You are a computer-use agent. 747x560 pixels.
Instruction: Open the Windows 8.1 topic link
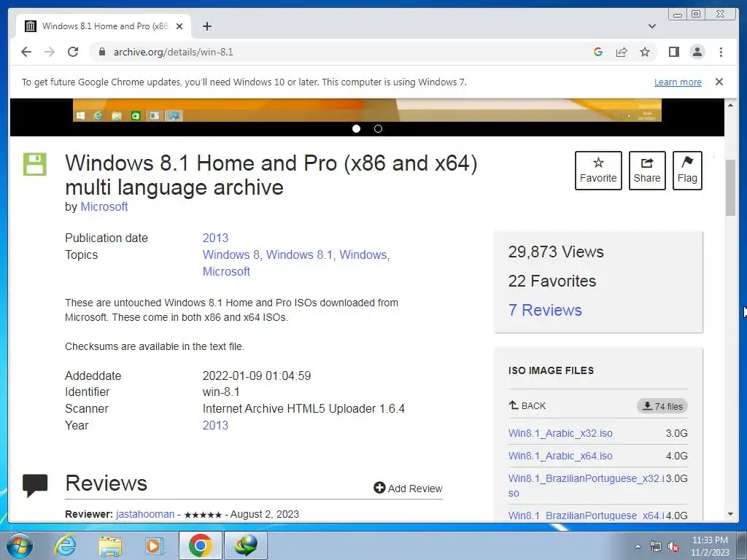pyautogui.click(x=299, y=254)
